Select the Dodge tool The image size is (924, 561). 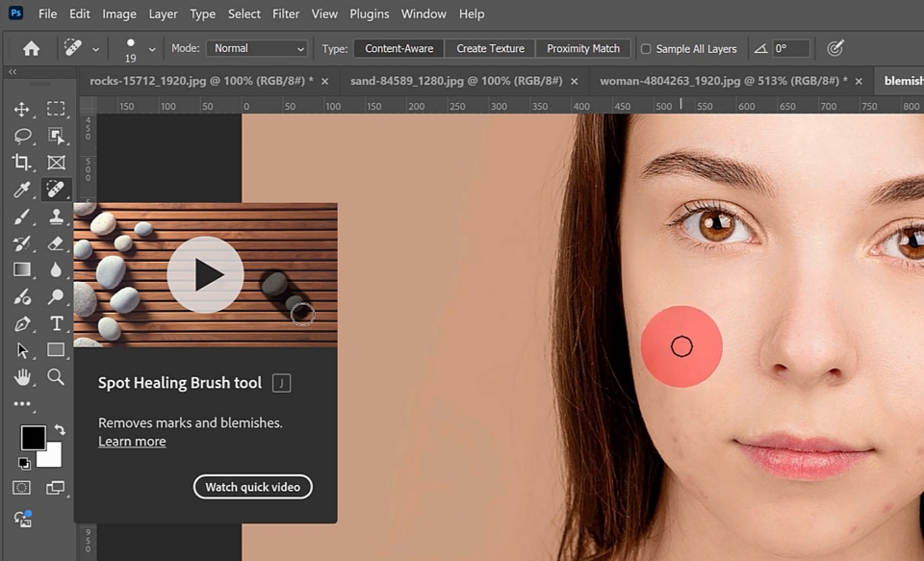56,296
